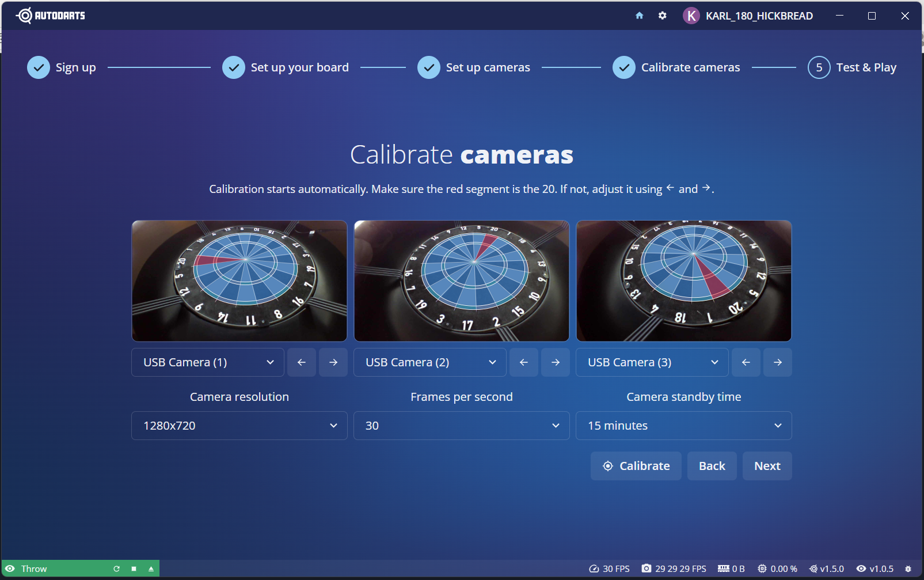The width and height of the screenshot is (924, 580).
Task: Expand the Camera resolution 1280x720 dropdown
Action: [239, 426]
